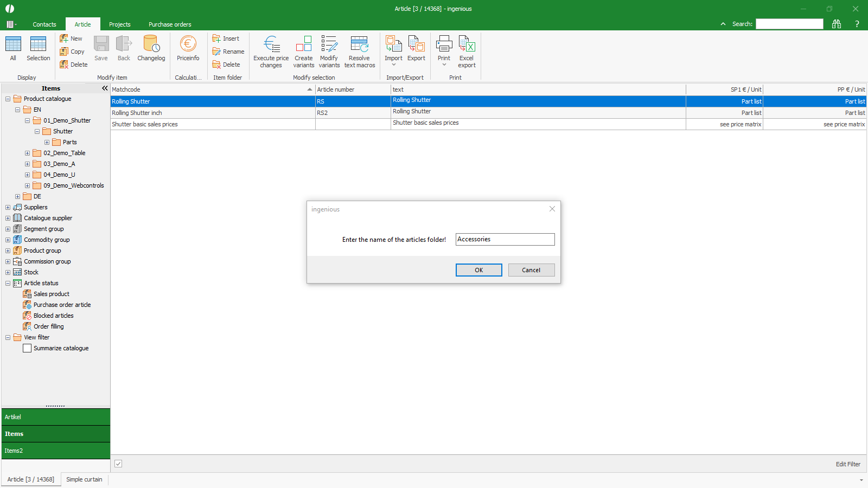Click the Priceinfo euro icon
The height and width of the screenshot is (488, 868).
pyautogui.click(x=188, y=44)
